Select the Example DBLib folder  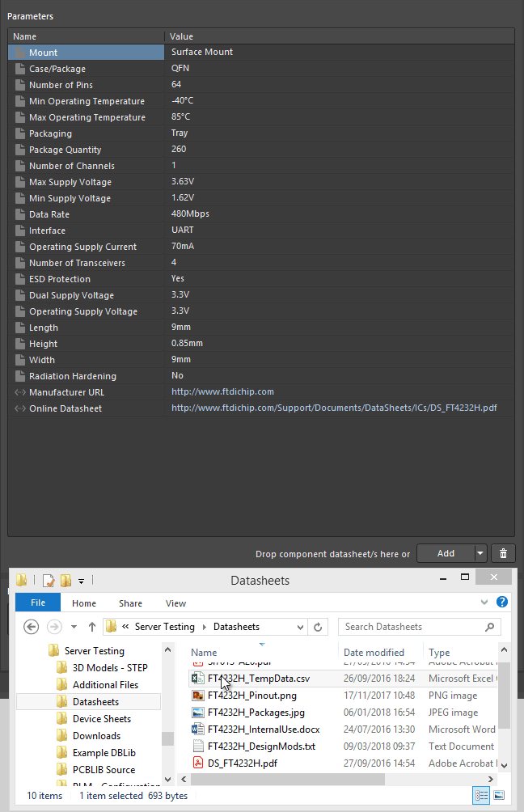pos(104,753)
